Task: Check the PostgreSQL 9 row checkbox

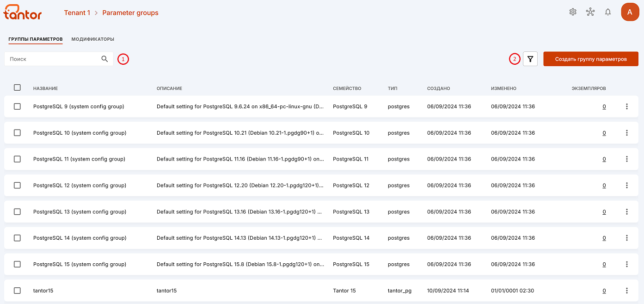Action: point(17,106)
